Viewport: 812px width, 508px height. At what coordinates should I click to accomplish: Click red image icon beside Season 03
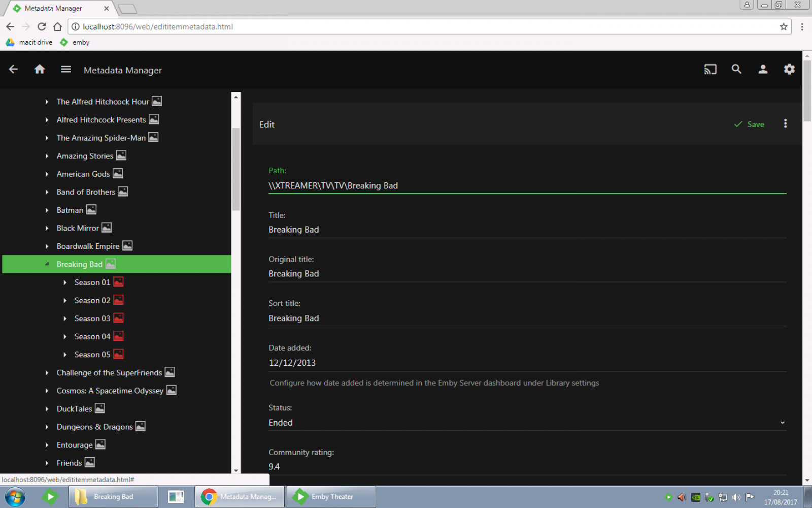118,318
